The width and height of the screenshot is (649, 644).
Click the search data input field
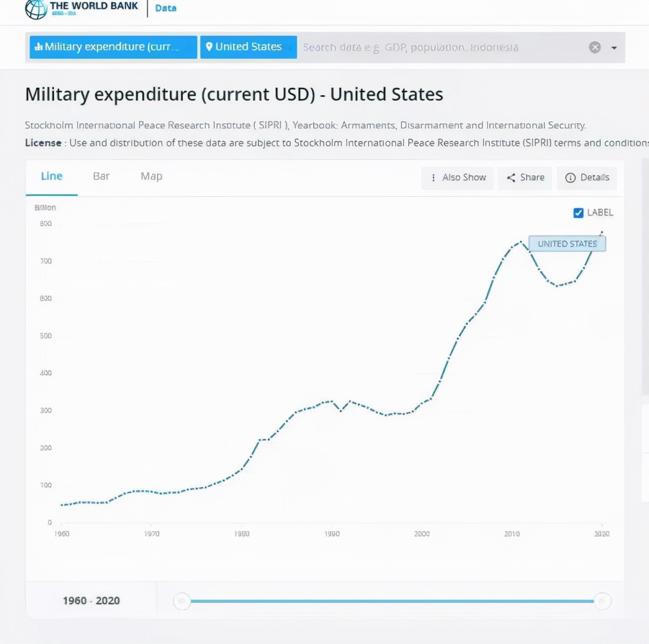(433, 48)
